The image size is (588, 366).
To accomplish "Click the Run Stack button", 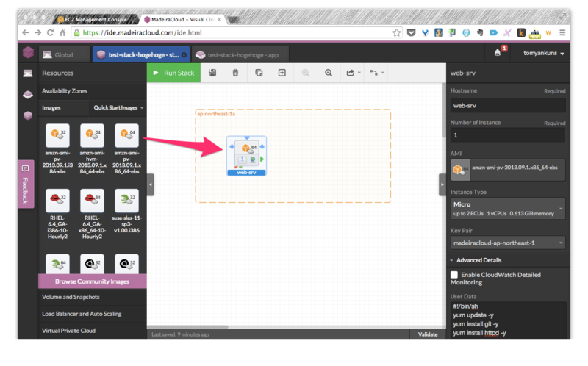I will click(173, 73).
